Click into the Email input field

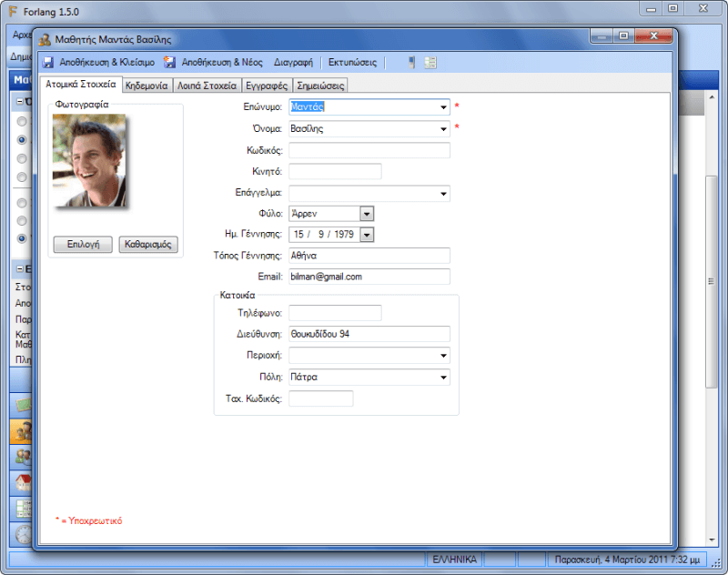point(369,277)
